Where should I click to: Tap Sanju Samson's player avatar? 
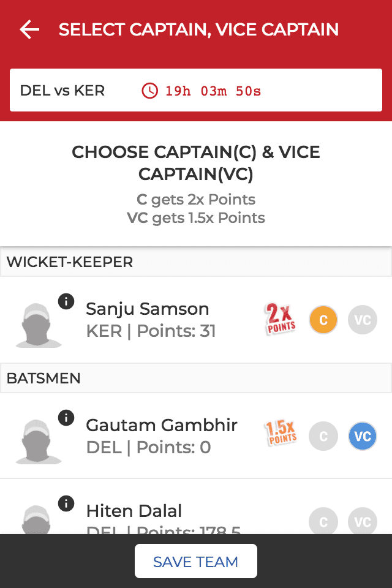click(x=39, y=325)
